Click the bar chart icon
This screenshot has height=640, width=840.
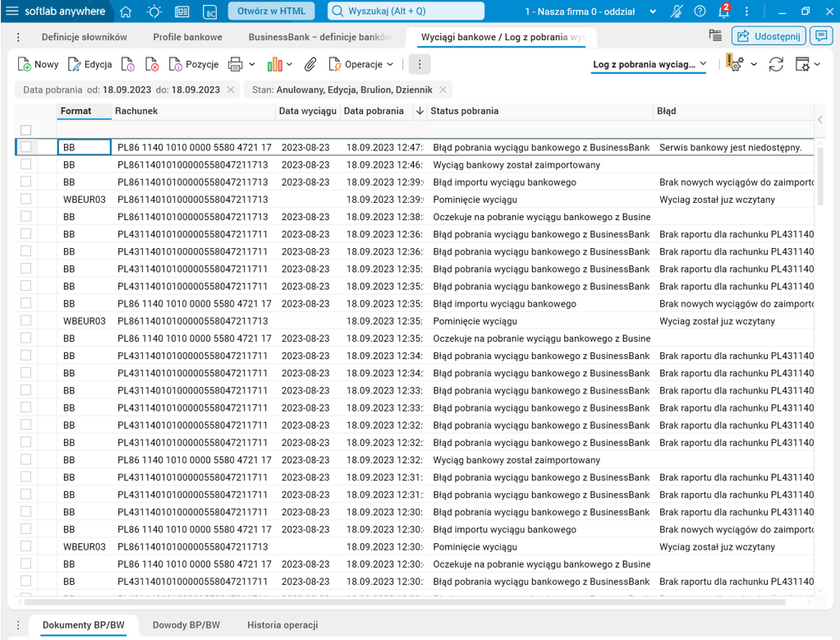tap(275, 64)
